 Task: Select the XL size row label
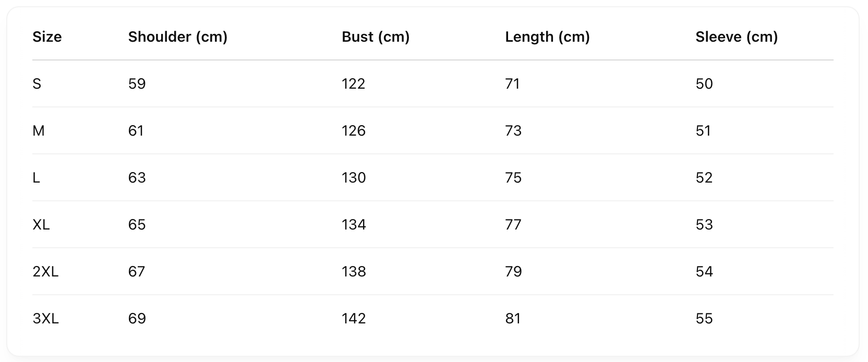coord(41,225)
